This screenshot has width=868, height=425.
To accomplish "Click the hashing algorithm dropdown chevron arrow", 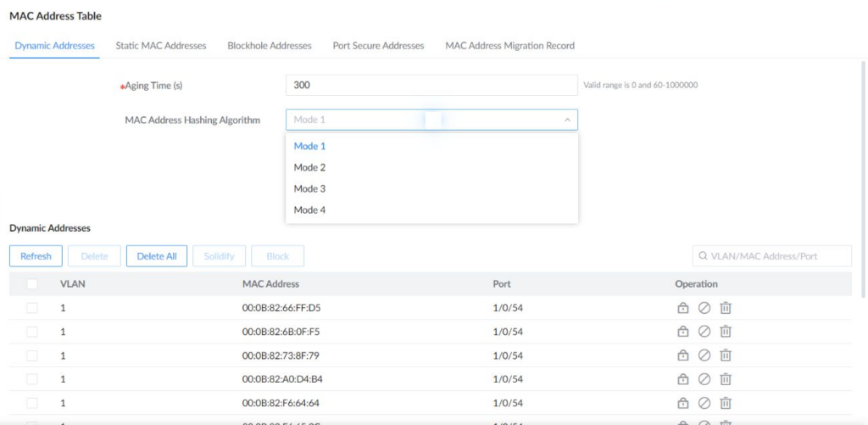I will tap(567, 120).
